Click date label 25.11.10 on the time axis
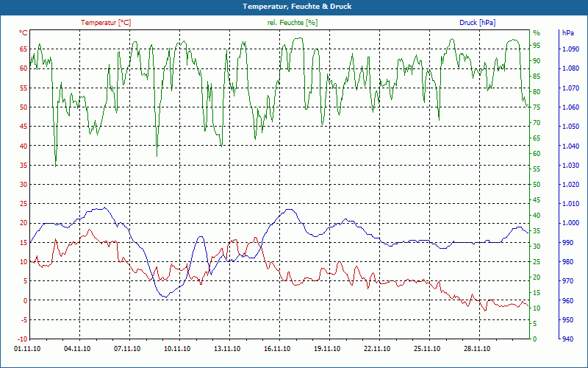 (427, 349)
